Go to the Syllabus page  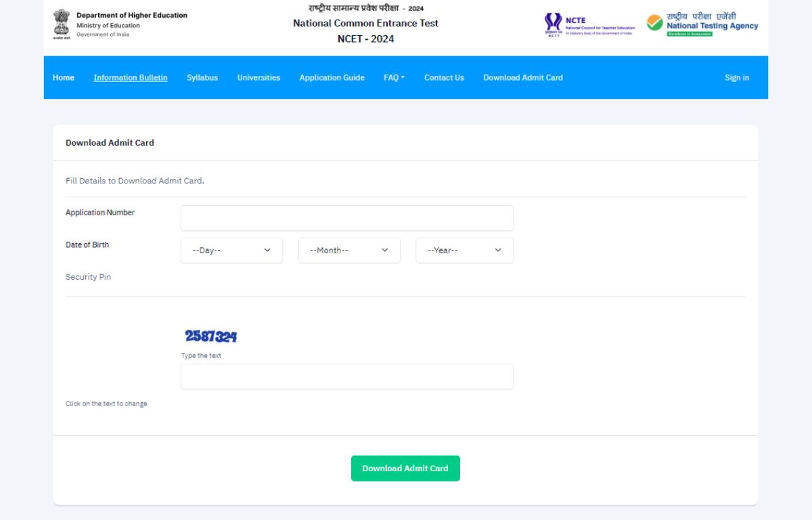click(x=202, y=78)
